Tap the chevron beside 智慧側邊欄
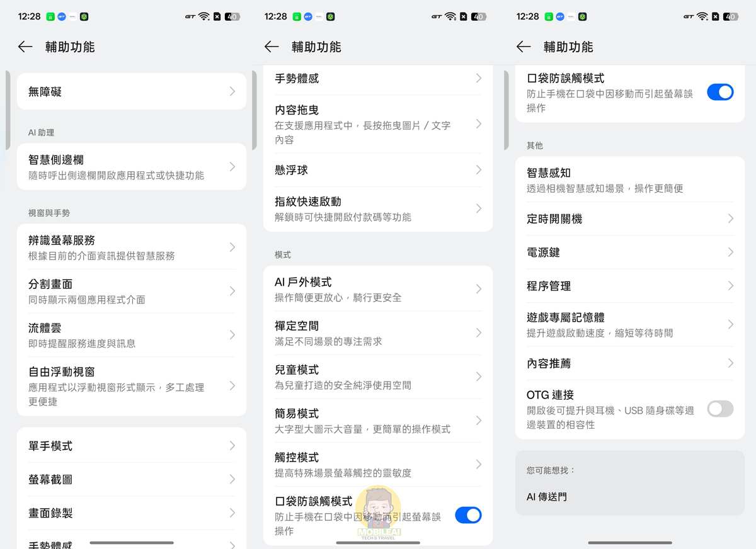The image size is (756, 549). [232, 167]
